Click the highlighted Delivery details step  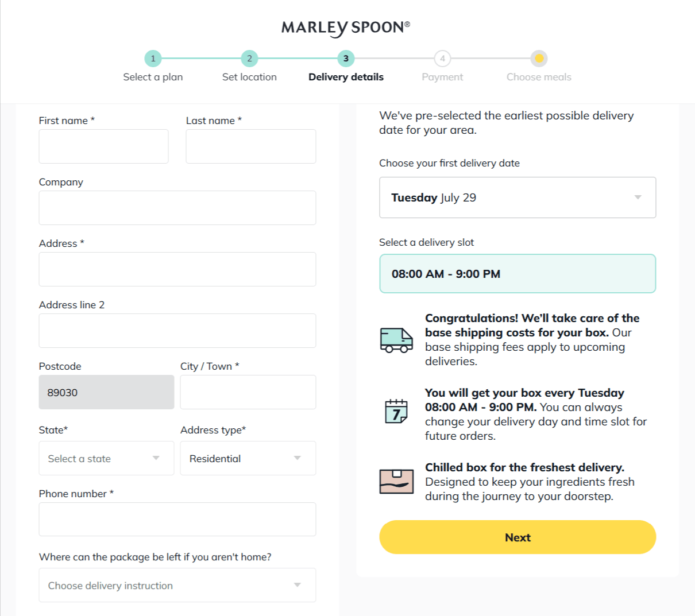click(345, 76)
